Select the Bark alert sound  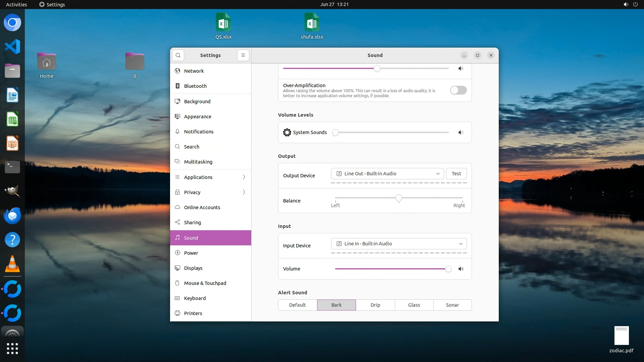coord(336,305)
